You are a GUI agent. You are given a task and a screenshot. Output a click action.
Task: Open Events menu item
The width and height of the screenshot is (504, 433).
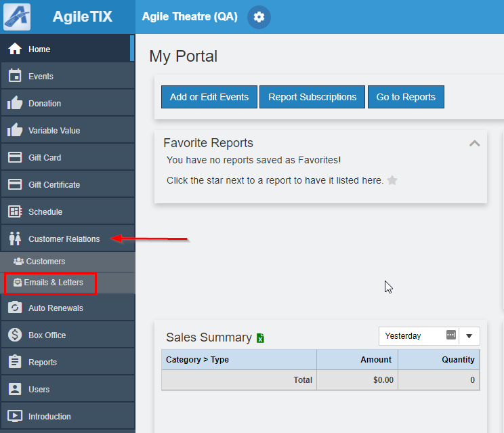coord(68,76)
